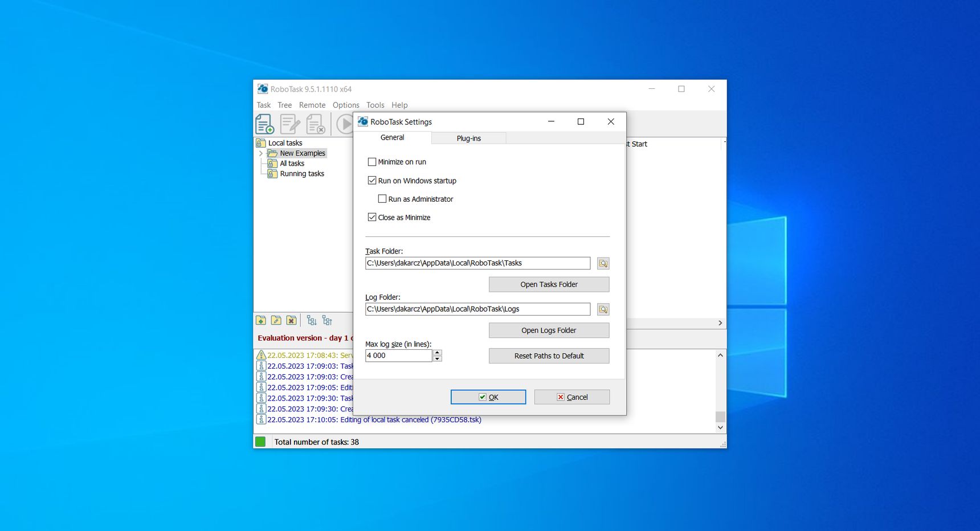Enable Run as Administrator checkbox
This screenshot has width=980, height=531.
(x=382, y=199)
